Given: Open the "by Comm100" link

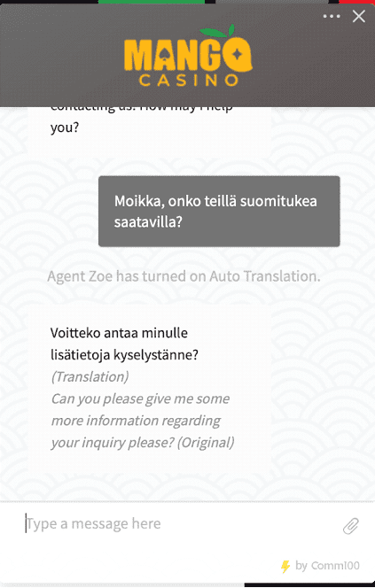Looking at the screenshot, I should pyautogui.click(x=327, y=565).
